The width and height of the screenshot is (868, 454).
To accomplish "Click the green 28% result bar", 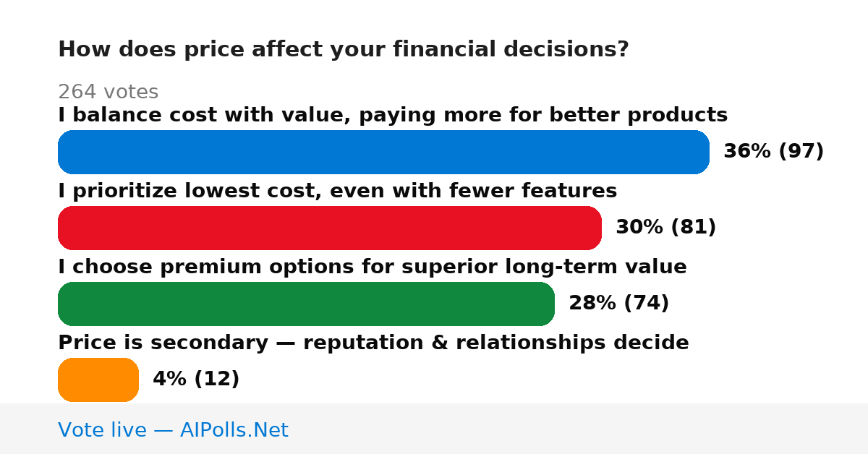I will [306, 304].
